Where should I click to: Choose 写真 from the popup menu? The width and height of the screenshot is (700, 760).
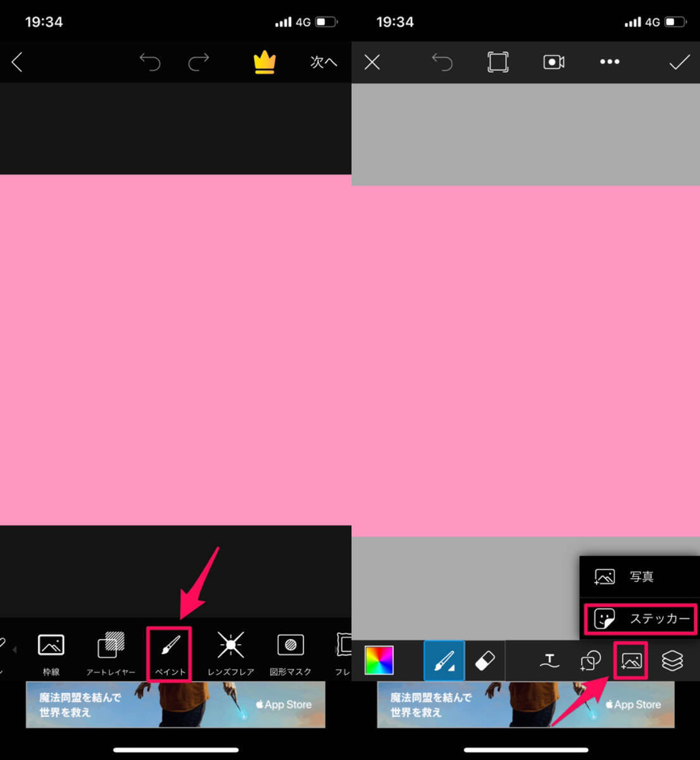(639, 576)
